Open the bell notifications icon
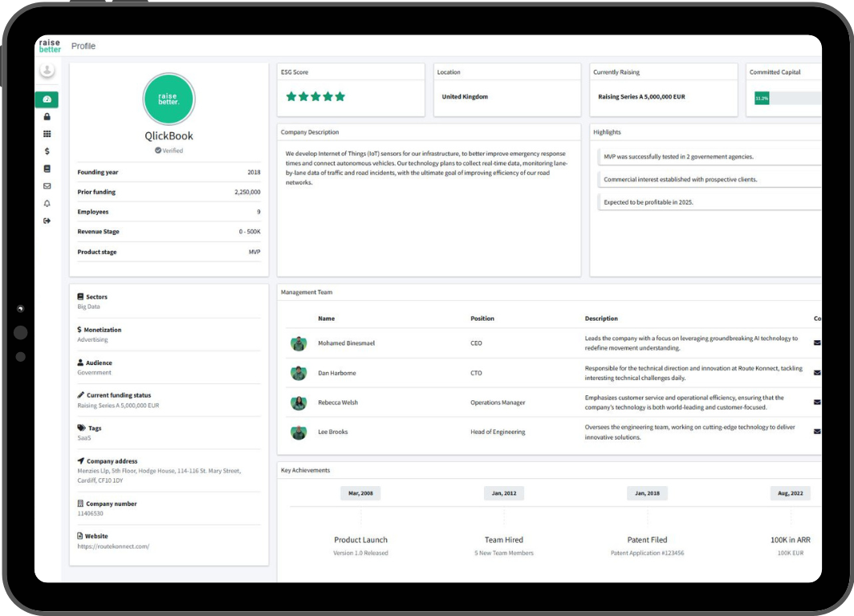 (47, 204)
